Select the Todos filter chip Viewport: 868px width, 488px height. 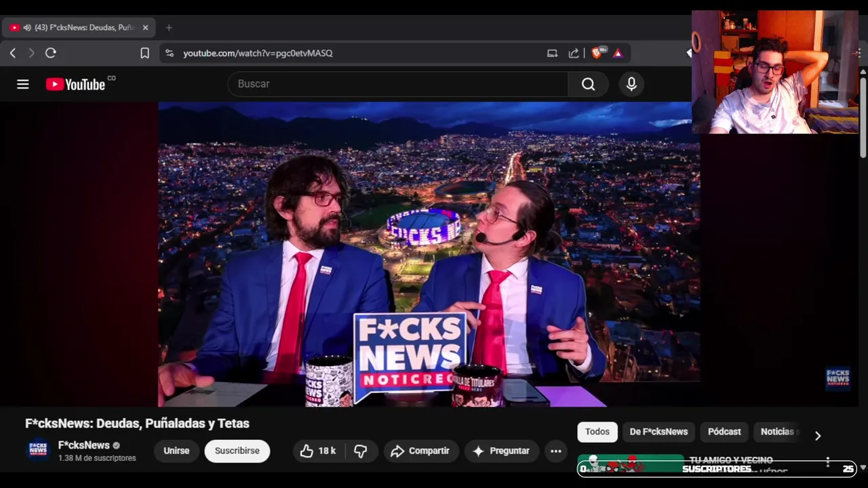(597, 432)
